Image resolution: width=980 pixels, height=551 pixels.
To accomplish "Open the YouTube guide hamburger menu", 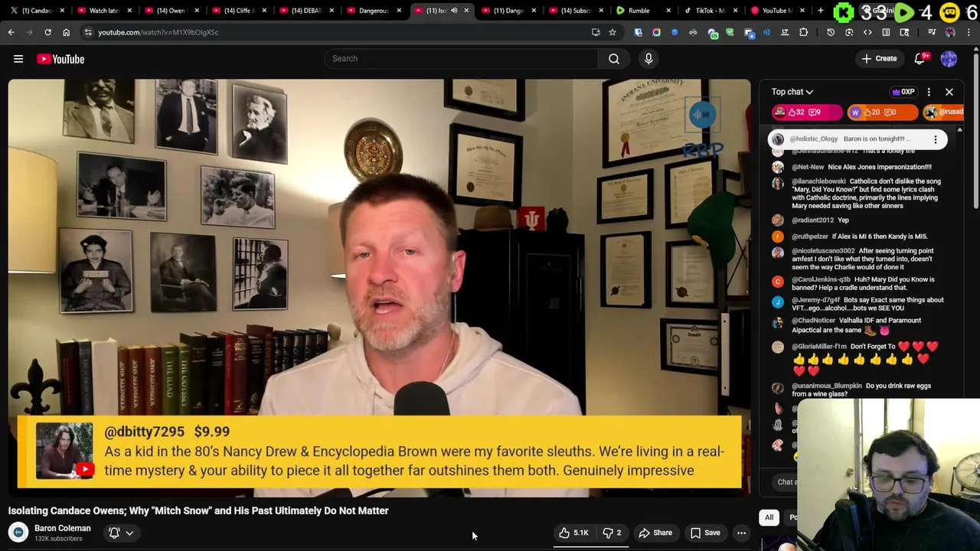I will 18,59.
